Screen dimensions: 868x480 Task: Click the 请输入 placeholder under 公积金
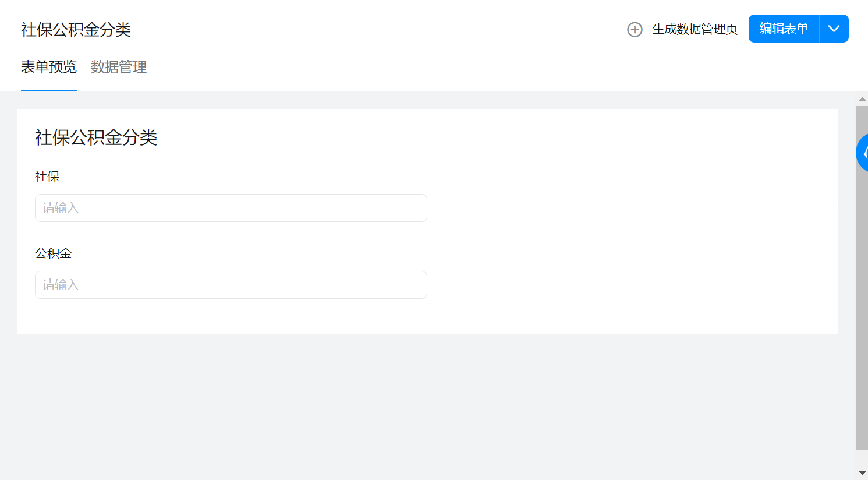pos(61,285)
